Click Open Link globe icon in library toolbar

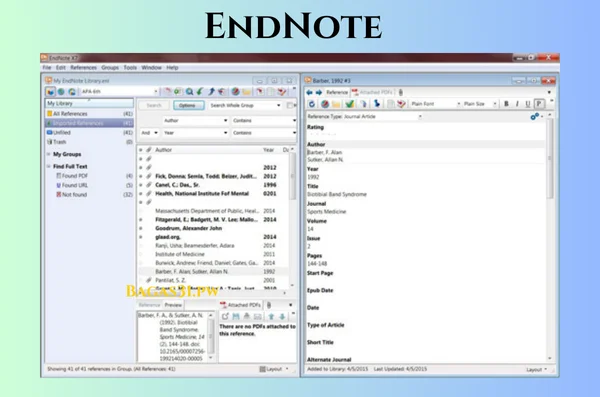coord(236,91)
